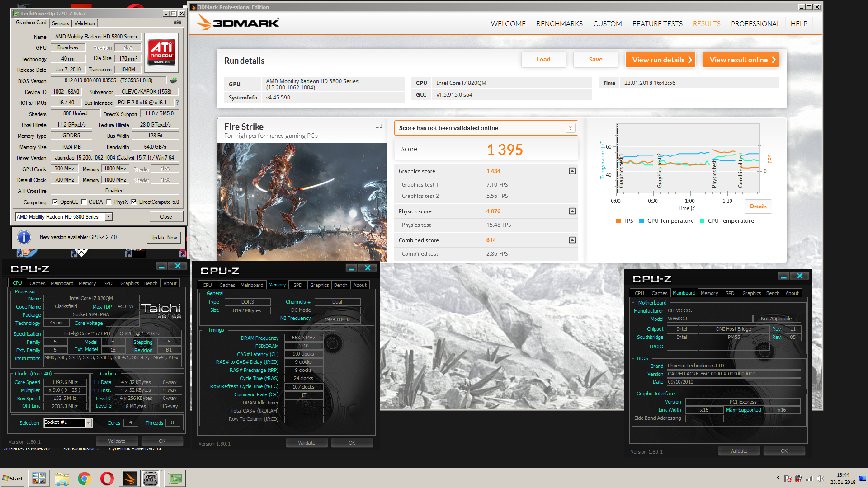Open volume speaker tray icon
868x488 pixels.
pyautogui.click(x=821, y=479)
